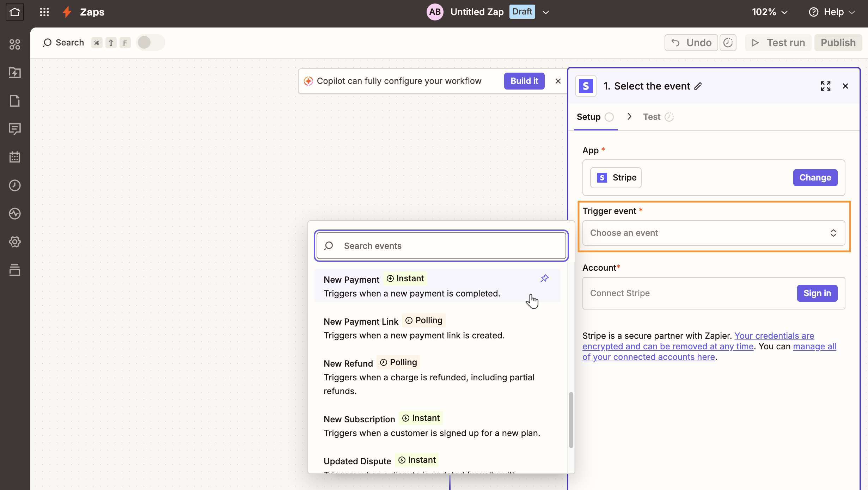Viewport: 868px width, 490px height.
Task: Switch to the Setup tab
Action: tap(595, 117)
